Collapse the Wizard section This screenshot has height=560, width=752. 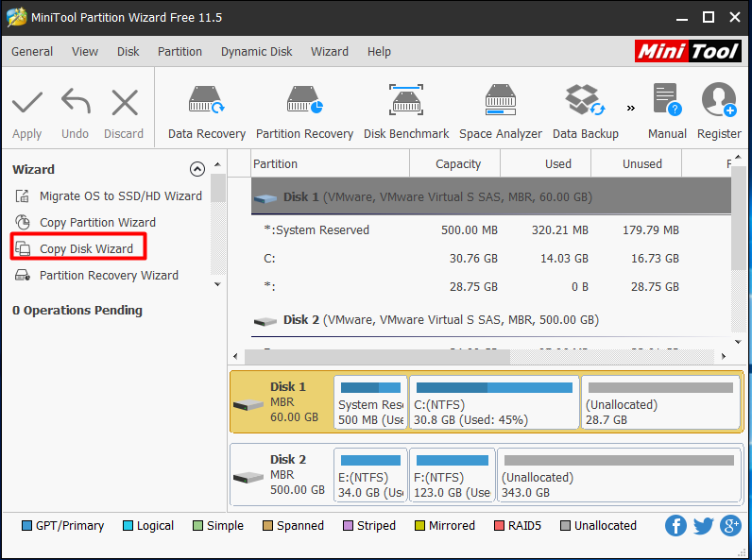(x=197, y=170)
